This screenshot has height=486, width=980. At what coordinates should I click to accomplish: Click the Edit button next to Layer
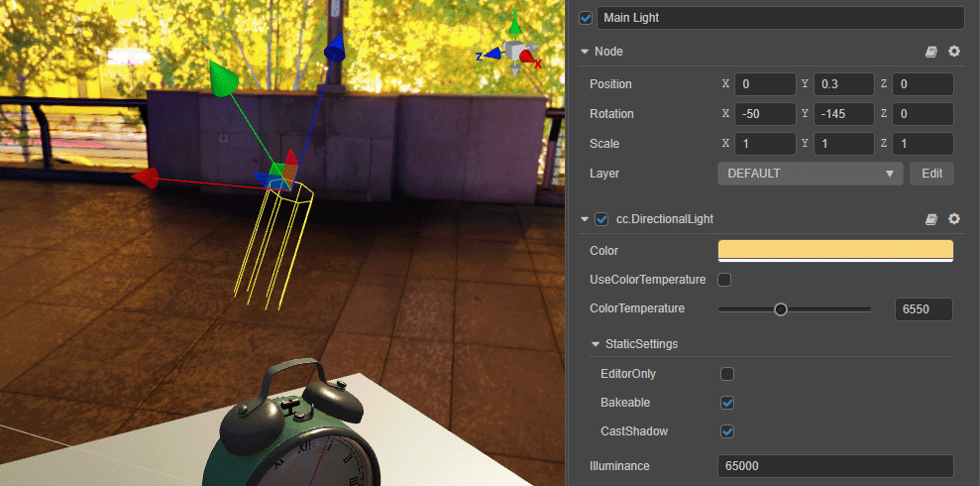tap(931, 174)
